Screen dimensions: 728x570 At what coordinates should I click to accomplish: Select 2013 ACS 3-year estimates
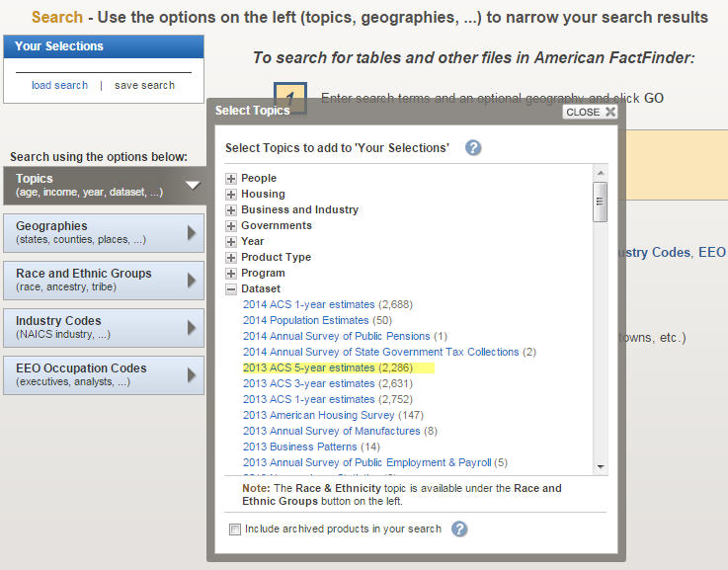pyautogui.click(x=309, y=383)
